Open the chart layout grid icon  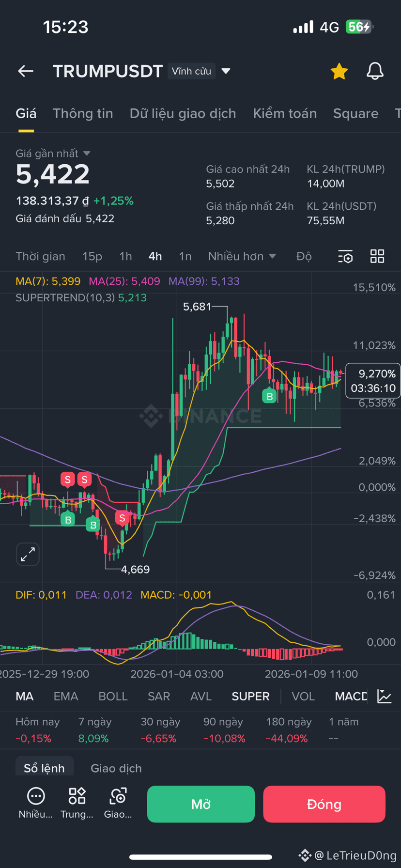377,256
